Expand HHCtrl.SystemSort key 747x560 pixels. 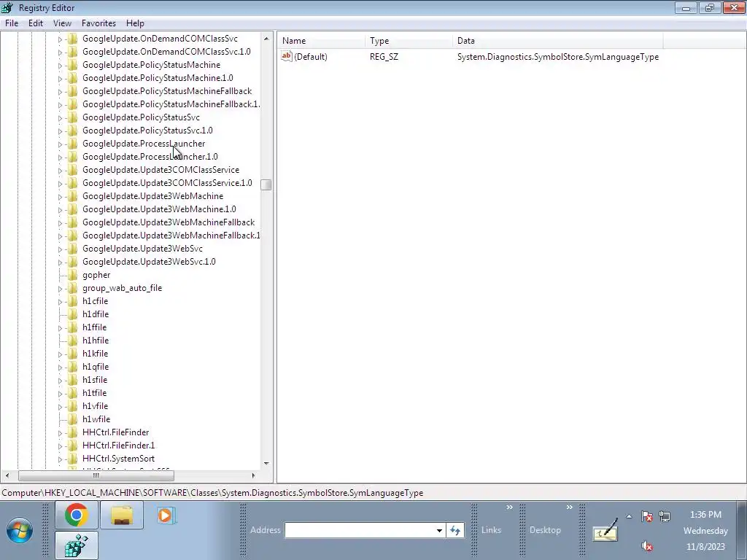[60, 459]
